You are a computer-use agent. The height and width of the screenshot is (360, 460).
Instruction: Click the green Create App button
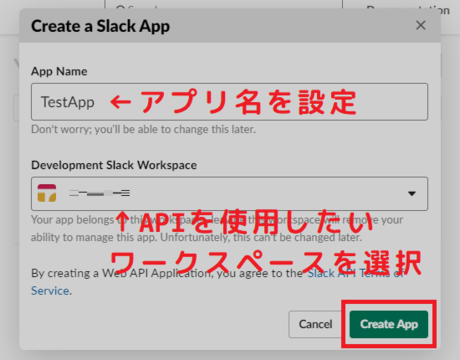[389, 324]
